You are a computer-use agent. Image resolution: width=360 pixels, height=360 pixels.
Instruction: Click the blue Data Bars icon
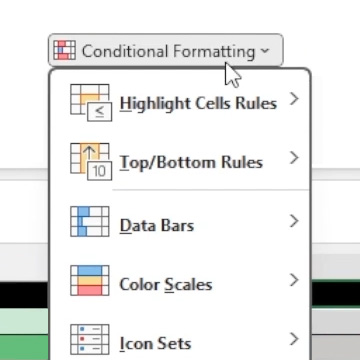pyautogui.click(x=90, y=221)
